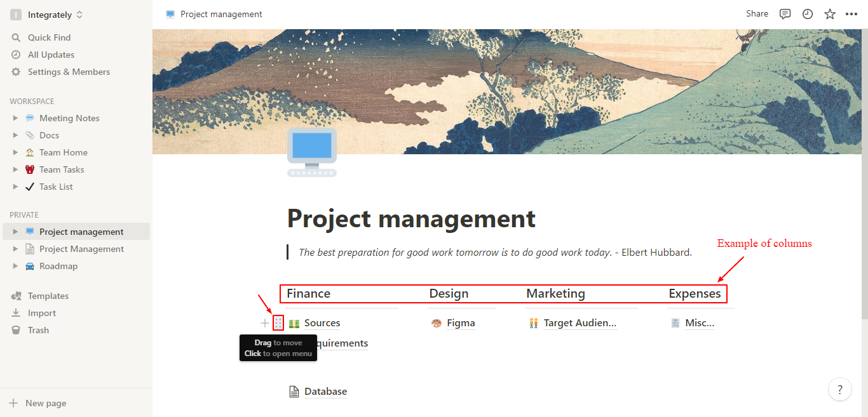Open Templates in sidebar
Screen dimensions: 868x417
point(48,296)
